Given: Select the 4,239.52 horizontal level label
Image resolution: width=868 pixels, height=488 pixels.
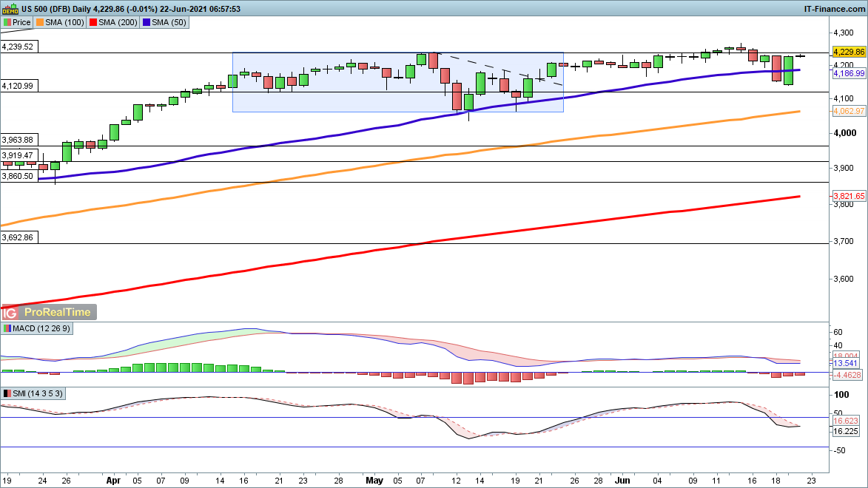Looking at the screenshot, I should point(18,46).
